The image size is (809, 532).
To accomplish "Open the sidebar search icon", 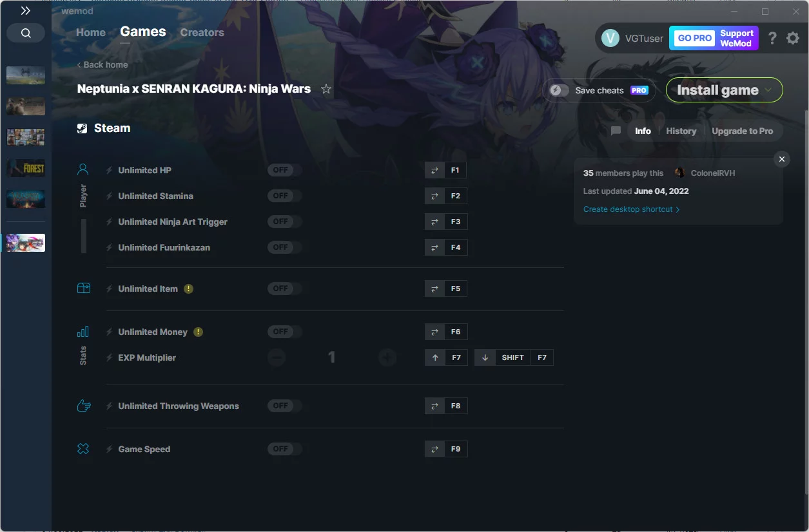I will (x=26, y=33).
